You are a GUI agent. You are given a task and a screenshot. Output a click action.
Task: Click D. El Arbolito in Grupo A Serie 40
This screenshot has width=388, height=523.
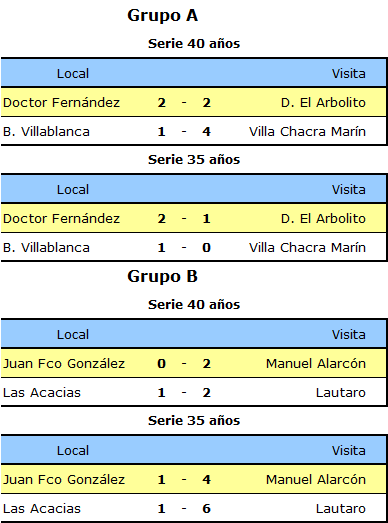click(x=323, y=102)
